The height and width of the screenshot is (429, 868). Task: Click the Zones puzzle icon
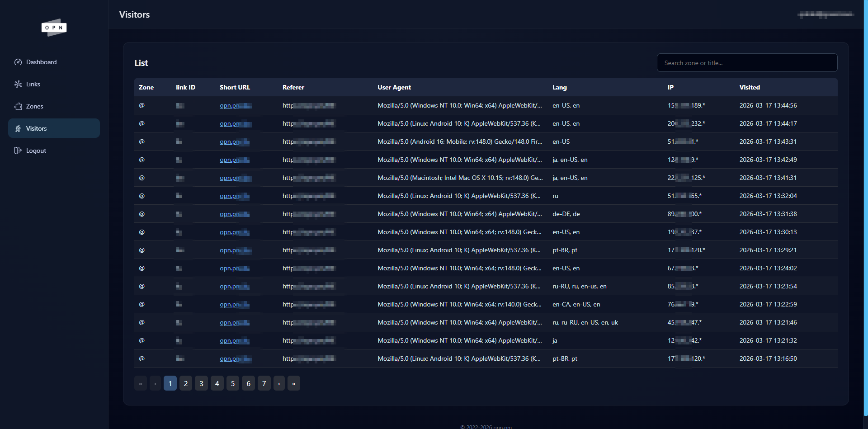[x=18, y=106]
